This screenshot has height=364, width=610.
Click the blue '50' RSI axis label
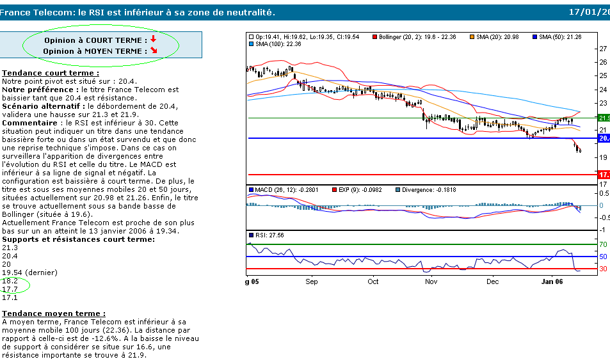pyautogui.click(x=603, y=257)
